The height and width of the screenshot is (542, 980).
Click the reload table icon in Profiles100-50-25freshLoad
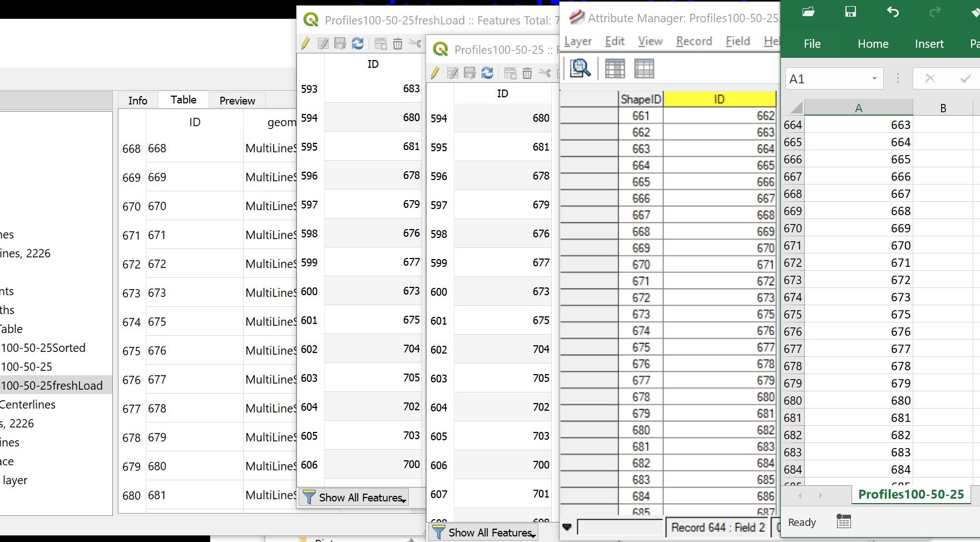click(x=358, y=43)
